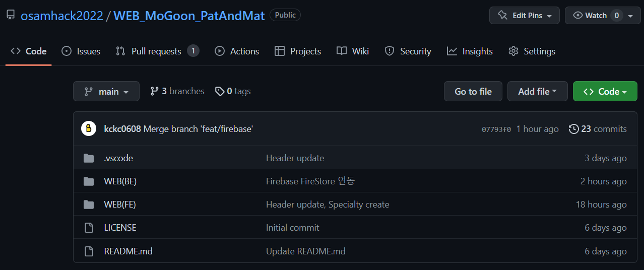Click the '18 hours ago' timestamp

point(601,205)
